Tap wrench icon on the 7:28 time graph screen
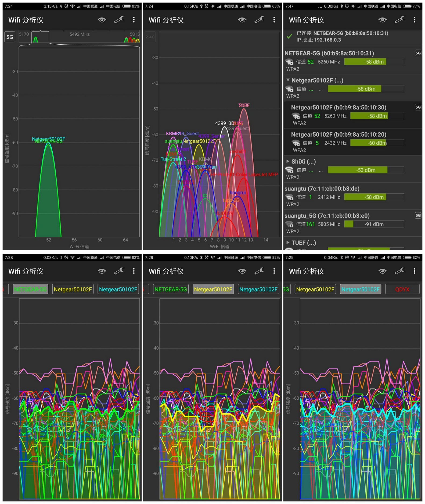425x504 pixels. click(119, 271)
